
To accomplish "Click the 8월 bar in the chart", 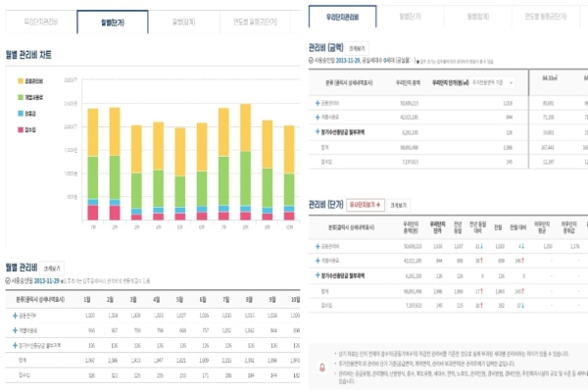I will tap(246, 162).
